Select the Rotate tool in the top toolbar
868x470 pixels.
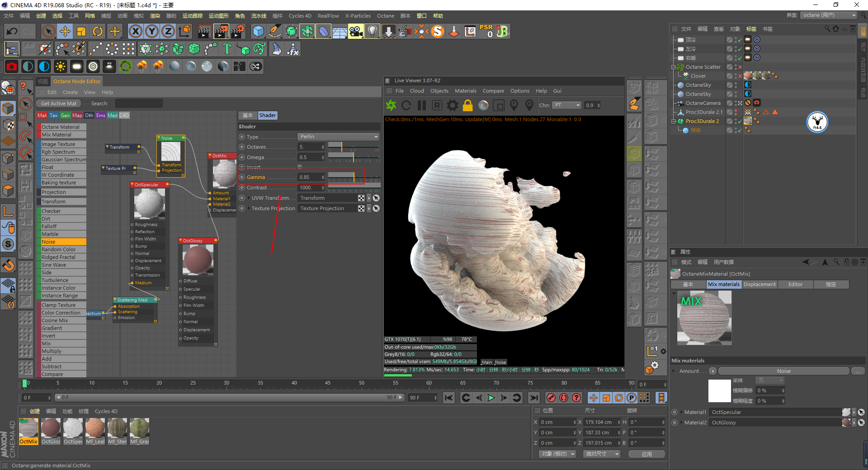[98, 31]
